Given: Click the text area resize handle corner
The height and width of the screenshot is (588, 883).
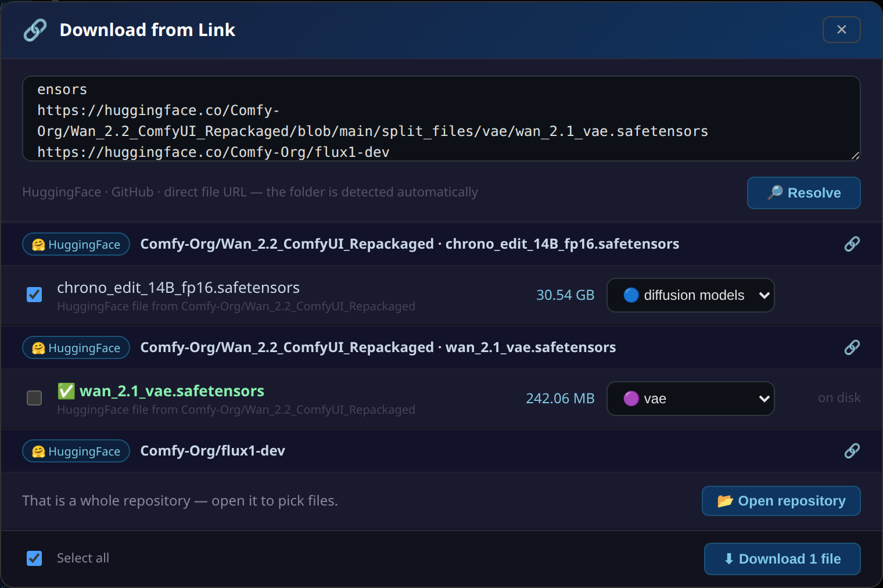Looking at the screenshot, I should click(855, 156).
